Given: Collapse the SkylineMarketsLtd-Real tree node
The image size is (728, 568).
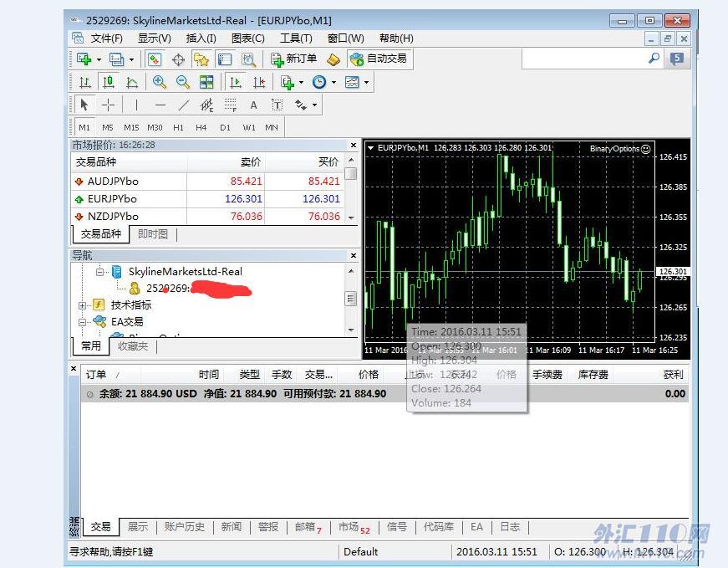Looking at the screenshot, I should click(x=99, y=271).
